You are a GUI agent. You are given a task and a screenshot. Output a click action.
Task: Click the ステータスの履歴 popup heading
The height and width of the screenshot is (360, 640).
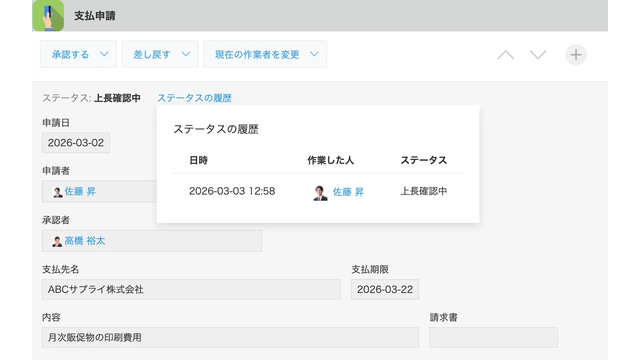[216, 129]
